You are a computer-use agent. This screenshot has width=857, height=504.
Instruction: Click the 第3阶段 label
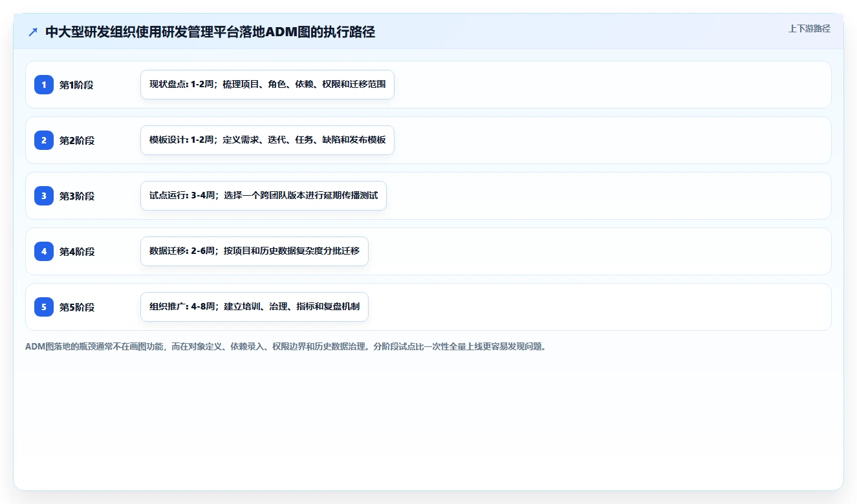(x=77, y=196)
